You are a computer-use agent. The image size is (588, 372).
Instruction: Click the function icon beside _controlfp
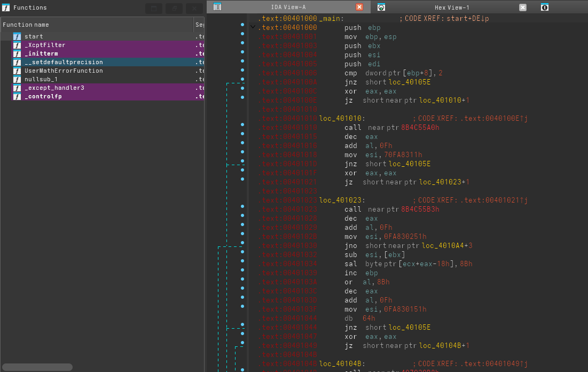(17, 96)
